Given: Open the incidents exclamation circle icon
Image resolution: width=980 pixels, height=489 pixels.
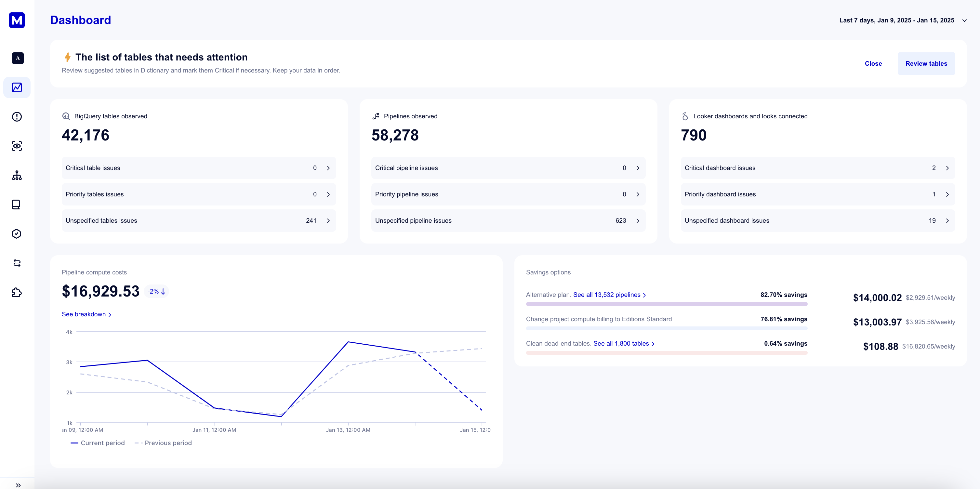Looking at the screenshot, I should point(17,117).
